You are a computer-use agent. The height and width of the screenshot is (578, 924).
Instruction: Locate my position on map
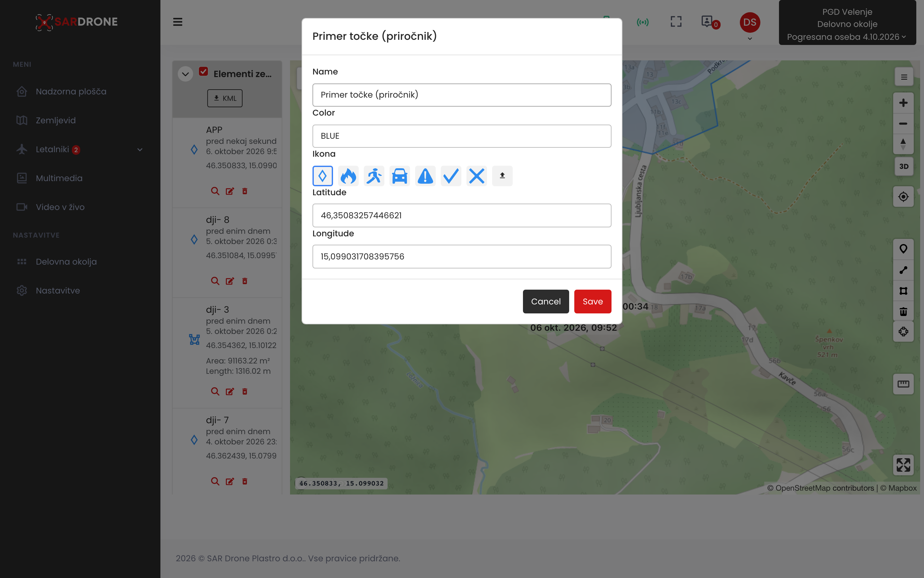[x=903, y=197]
